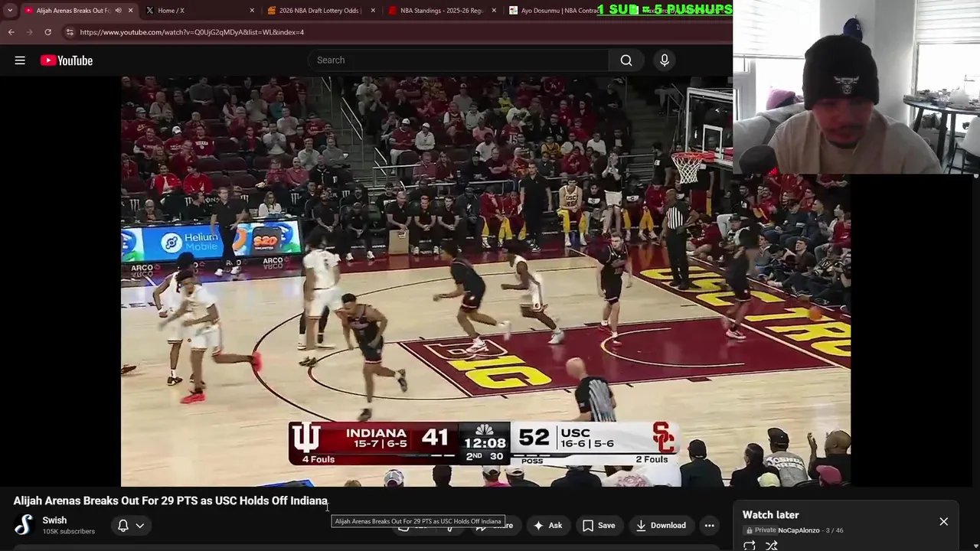Close the NBA Standings tab
The height and width of the screenshot is (551, 980).
(x=494, y=11)
